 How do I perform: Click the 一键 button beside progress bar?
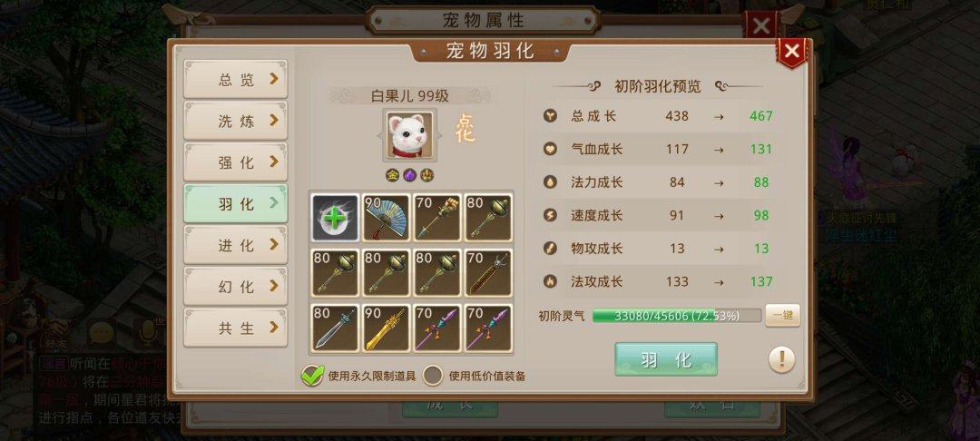782,316
